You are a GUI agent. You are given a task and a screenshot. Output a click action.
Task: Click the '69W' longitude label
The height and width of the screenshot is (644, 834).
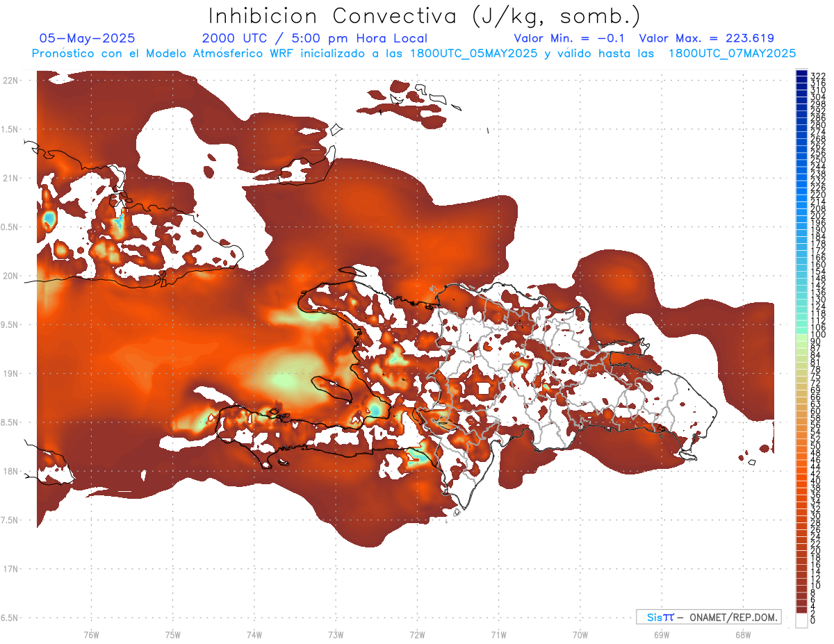point(661,635)
